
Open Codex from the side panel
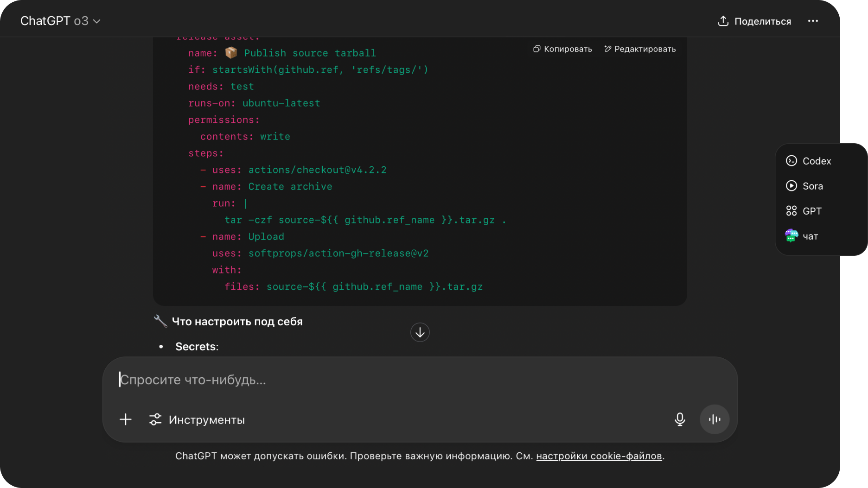tap(817, 161)
